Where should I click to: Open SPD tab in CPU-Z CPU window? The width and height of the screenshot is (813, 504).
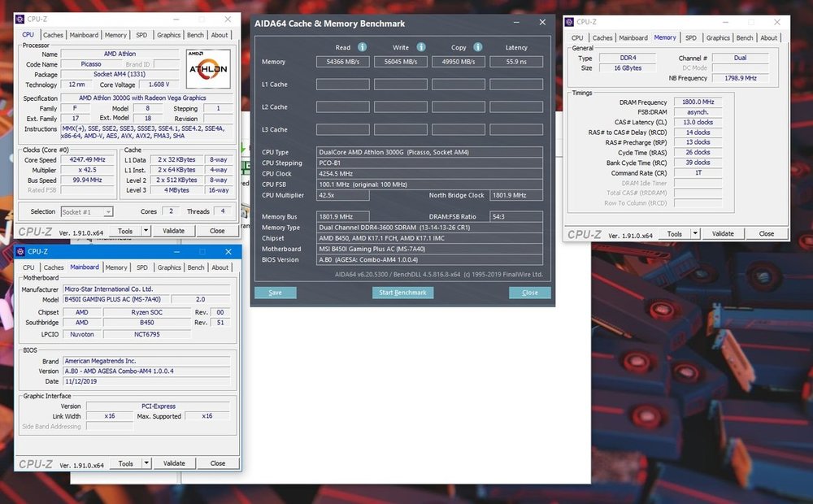[141, 35]
